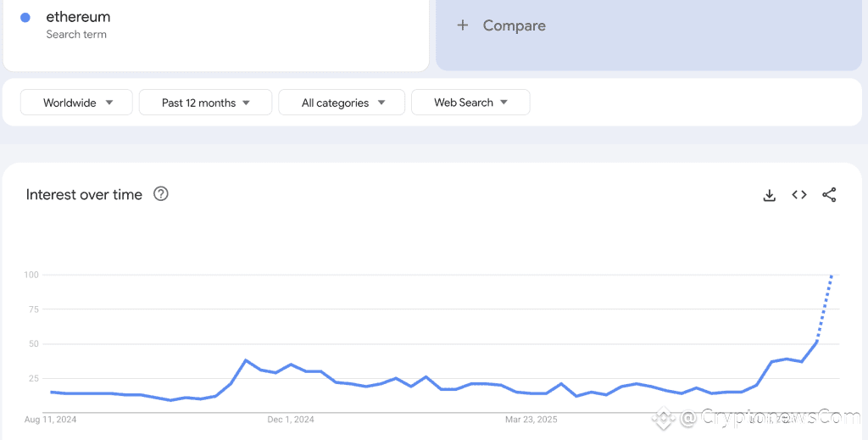Click the Compare button to add a term
The image size is (868, 440).
click(x=514, y=25)
